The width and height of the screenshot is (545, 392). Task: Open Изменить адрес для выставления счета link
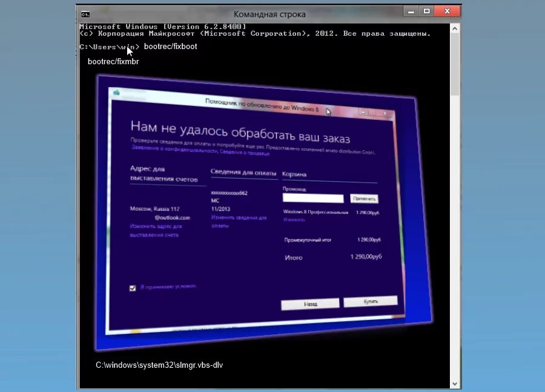point(156,230)
